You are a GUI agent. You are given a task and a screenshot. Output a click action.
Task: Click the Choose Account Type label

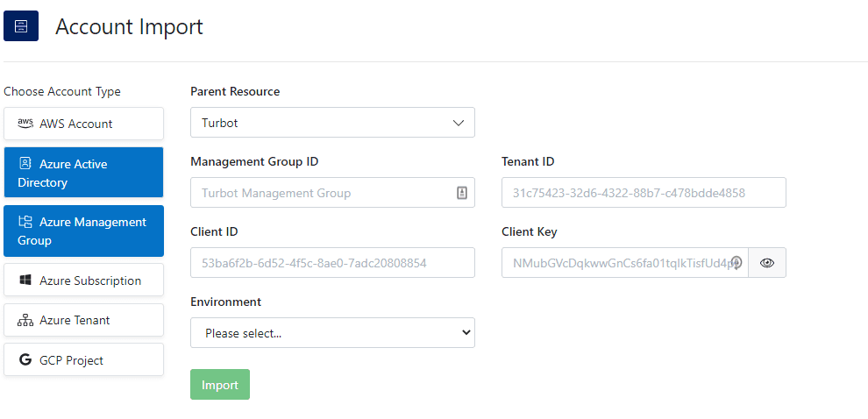coord(62,91)
